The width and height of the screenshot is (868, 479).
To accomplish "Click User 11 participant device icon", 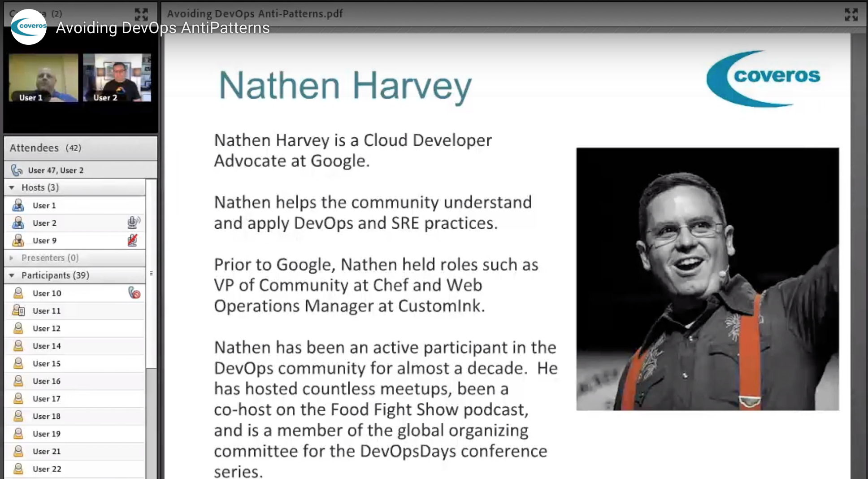I will tap(18, 310).
